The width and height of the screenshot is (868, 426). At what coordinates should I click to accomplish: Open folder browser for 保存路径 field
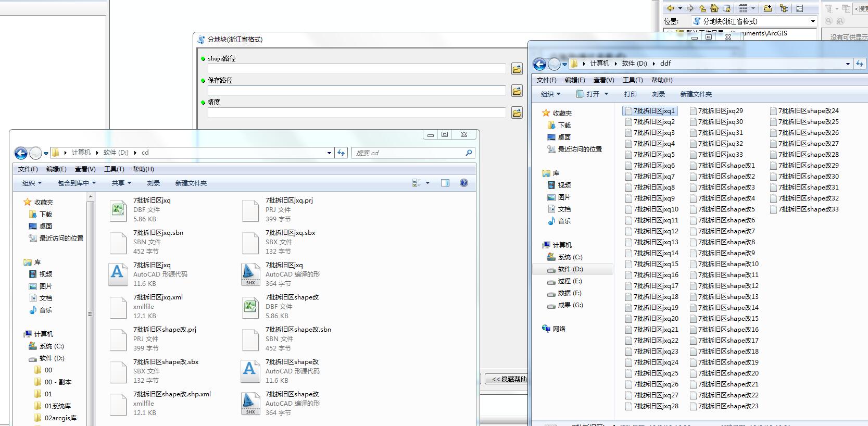(517, 91)
